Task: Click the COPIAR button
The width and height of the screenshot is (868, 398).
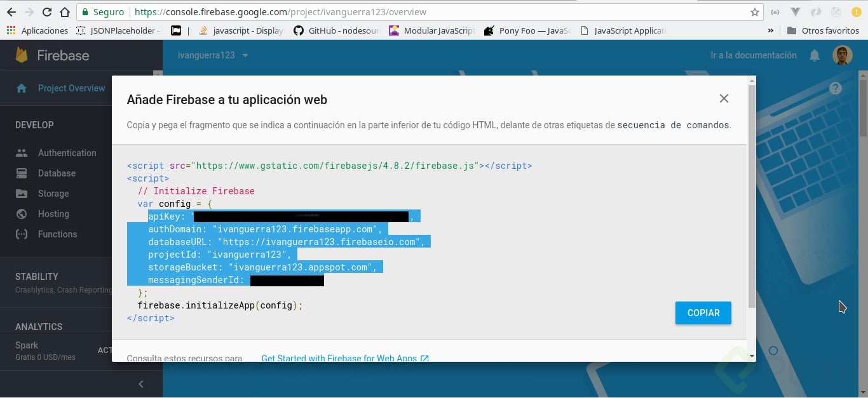Action: [x=703, y=313]
